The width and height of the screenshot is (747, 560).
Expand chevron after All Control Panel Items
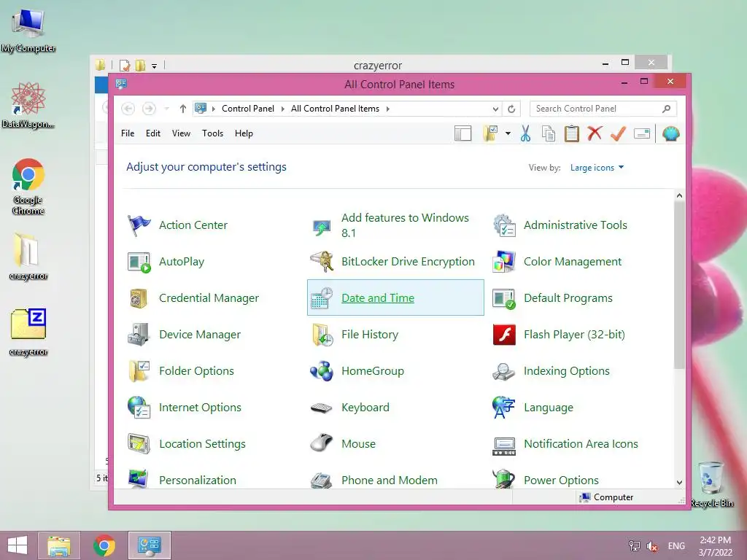[x=388, y=109]
